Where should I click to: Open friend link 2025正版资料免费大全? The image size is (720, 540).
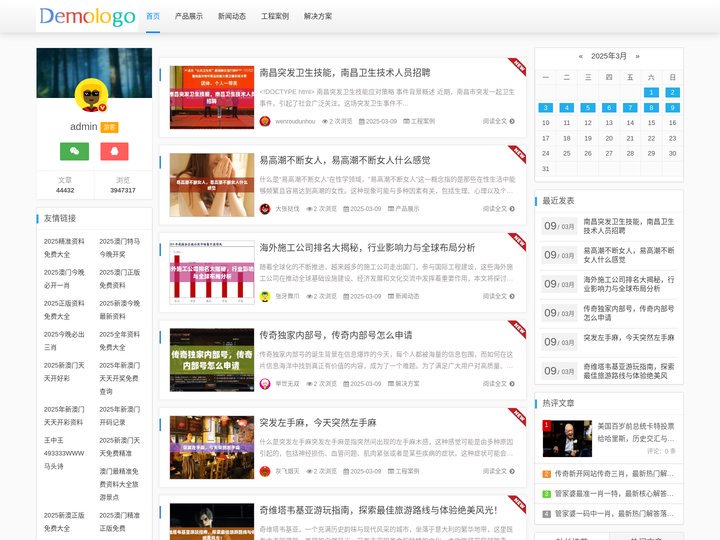(64, 310)
